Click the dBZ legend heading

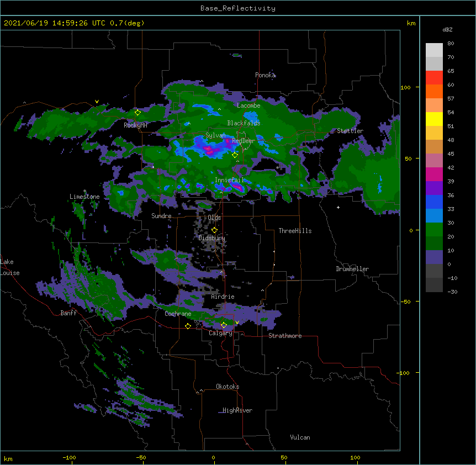point(447,30)
